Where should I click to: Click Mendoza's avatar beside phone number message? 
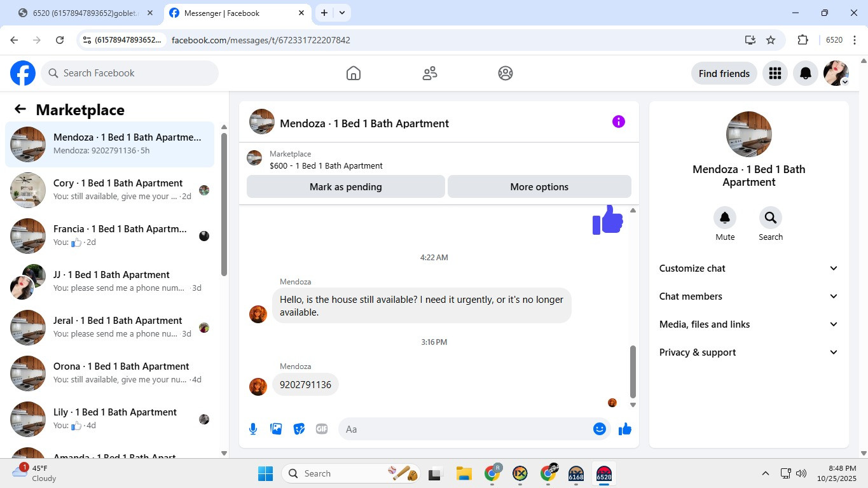click(x=258, y=386)
